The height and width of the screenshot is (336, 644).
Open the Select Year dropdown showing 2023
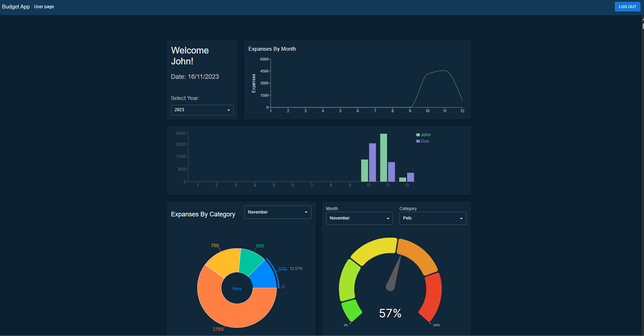point(202,110)
